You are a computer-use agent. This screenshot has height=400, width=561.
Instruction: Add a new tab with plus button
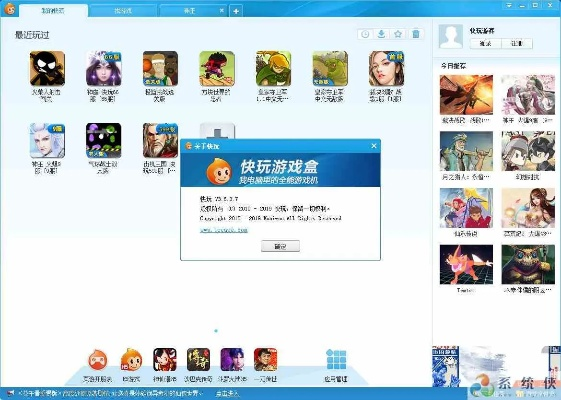[x=236, y=11]
